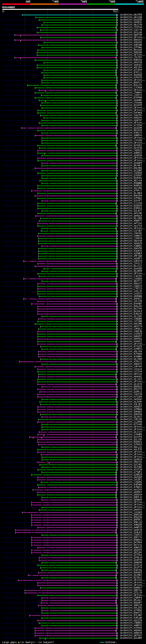146x644 pixels.
Task: Select the UniRef100_A4BM23 hit name
Action: [131, 153]
